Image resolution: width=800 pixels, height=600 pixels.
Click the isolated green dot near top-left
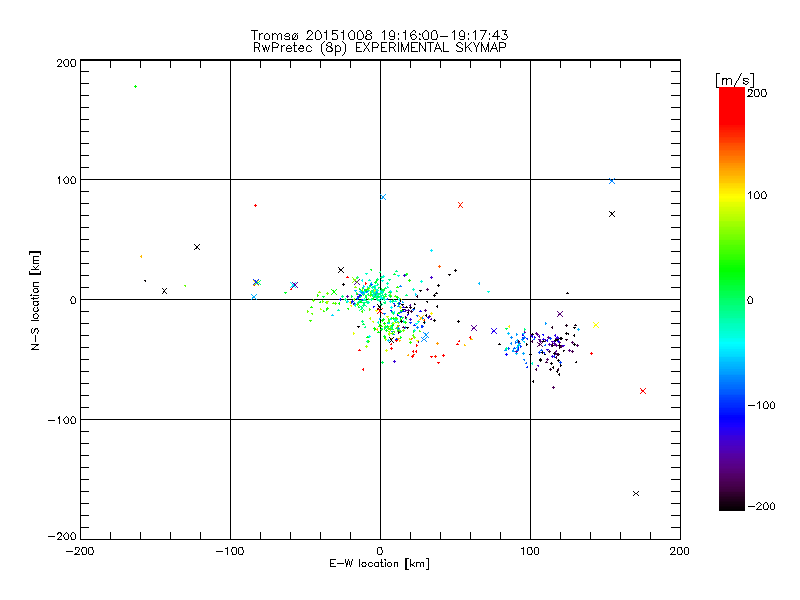tap(135, 87)
